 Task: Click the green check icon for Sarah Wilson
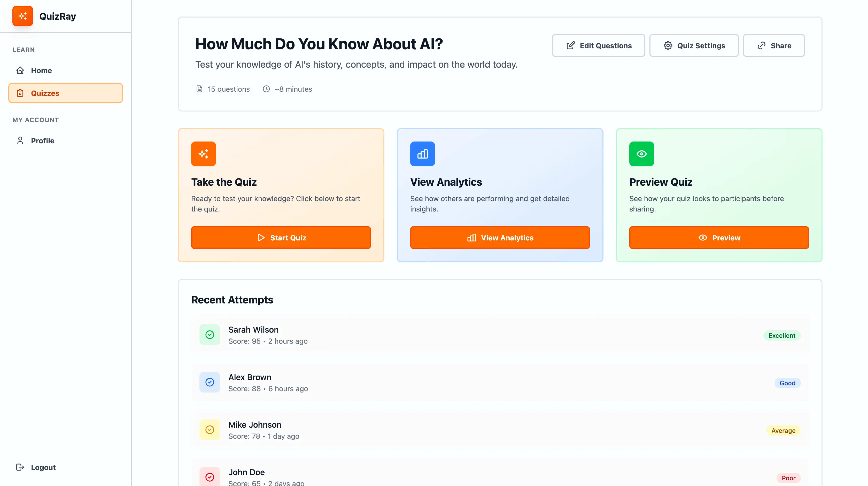(x=210, y=334)
